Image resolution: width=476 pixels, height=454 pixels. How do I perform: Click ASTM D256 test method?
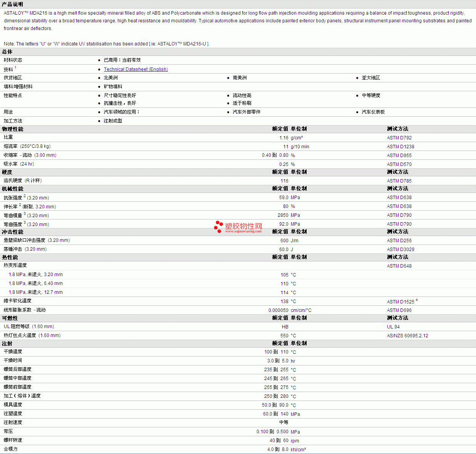399,241
